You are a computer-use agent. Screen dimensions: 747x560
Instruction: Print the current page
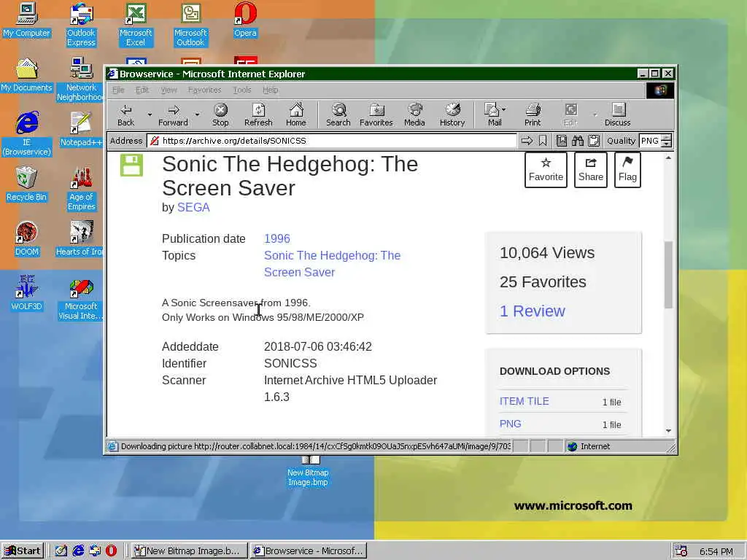coord(533,115)
